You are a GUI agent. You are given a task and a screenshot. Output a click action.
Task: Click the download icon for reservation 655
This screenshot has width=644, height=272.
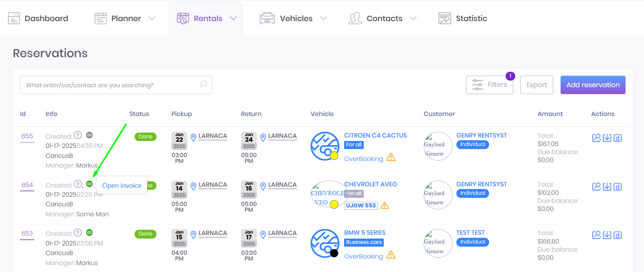(607, 138)
